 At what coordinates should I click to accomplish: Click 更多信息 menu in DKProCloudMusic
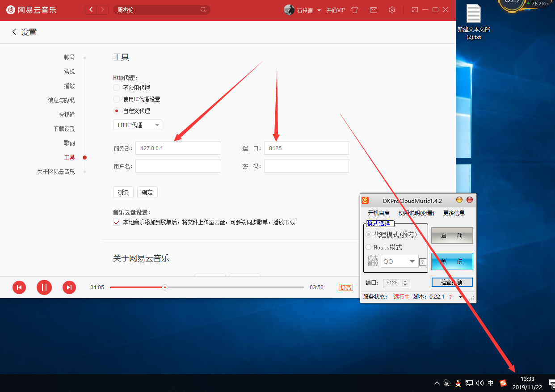pyautogui.click(x=454, y=213)
